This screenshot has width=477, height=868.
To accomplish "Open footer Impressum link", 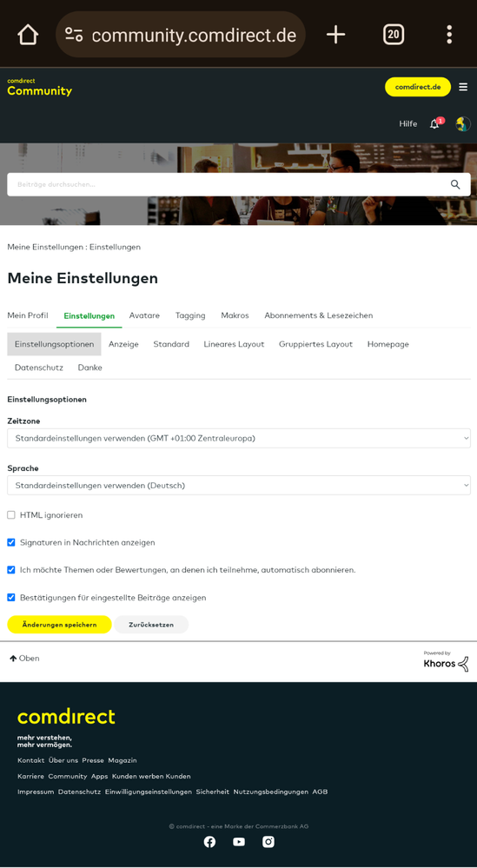I will (x=36, y=792).
